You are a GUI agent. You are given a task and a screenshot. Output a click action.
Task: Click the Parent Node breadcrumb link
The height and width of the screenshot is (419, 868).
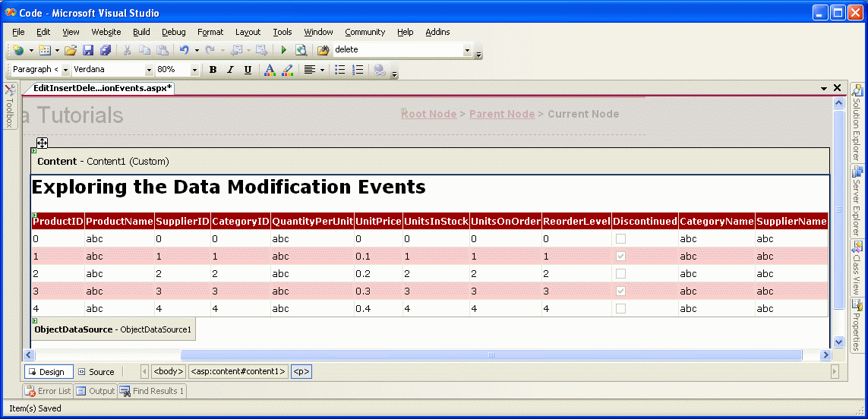(x=502, y=114)
